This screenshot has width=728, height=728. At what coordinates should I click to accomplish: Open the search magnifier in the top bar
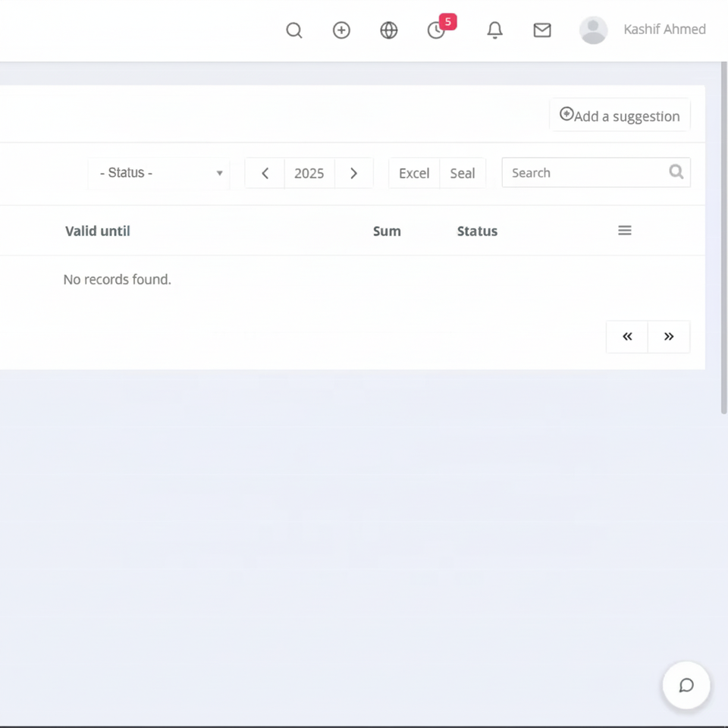click(294, 30)
